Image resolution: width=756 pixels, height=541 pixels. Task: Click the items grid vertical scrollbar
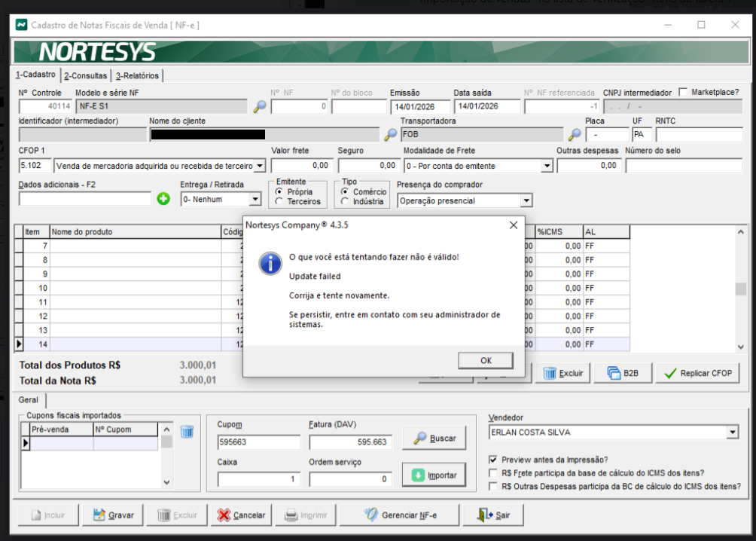tap(740, 289)
